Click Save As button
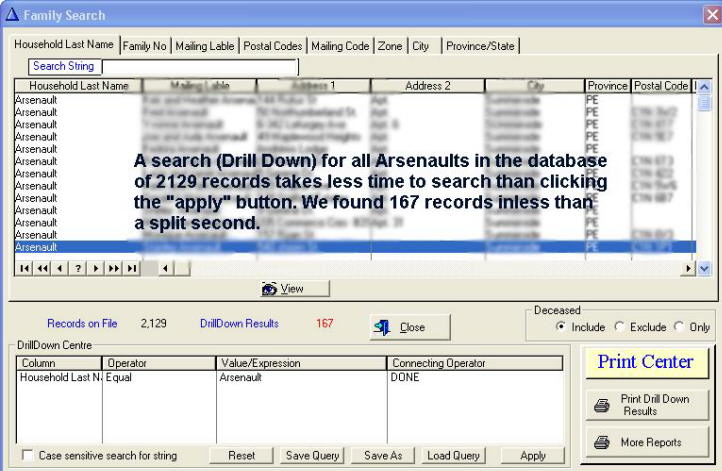 (383, 455)
